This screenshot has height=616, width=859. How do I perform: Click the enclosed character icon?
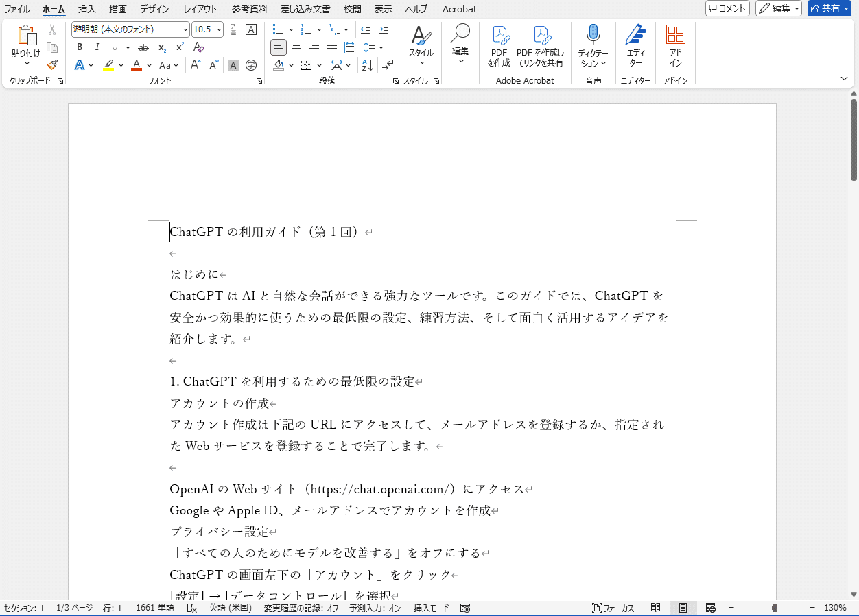(251, 65)
